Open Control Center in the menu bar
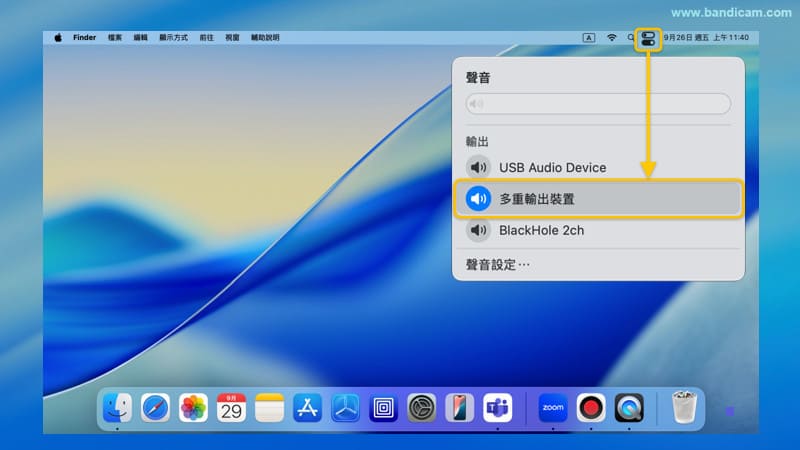The image size is (800, 450). 648,39
